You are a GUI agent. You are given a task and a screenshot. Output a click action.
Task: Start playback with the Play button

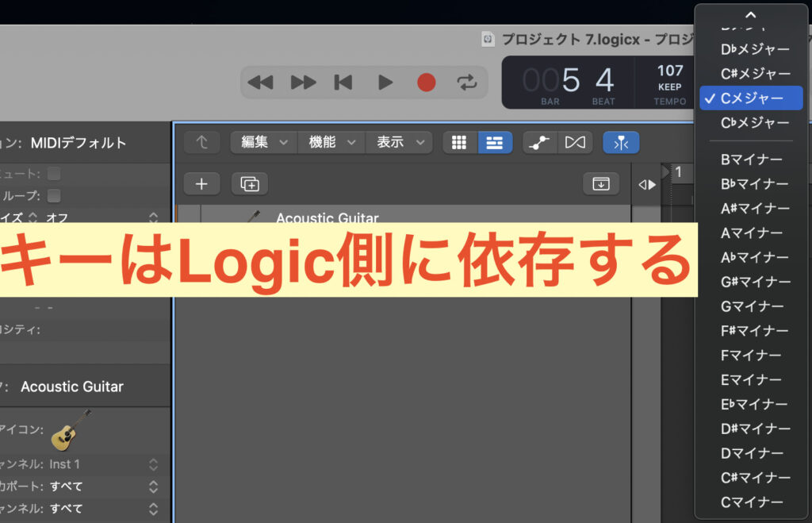pyautogui.click(x=385, y=83)
